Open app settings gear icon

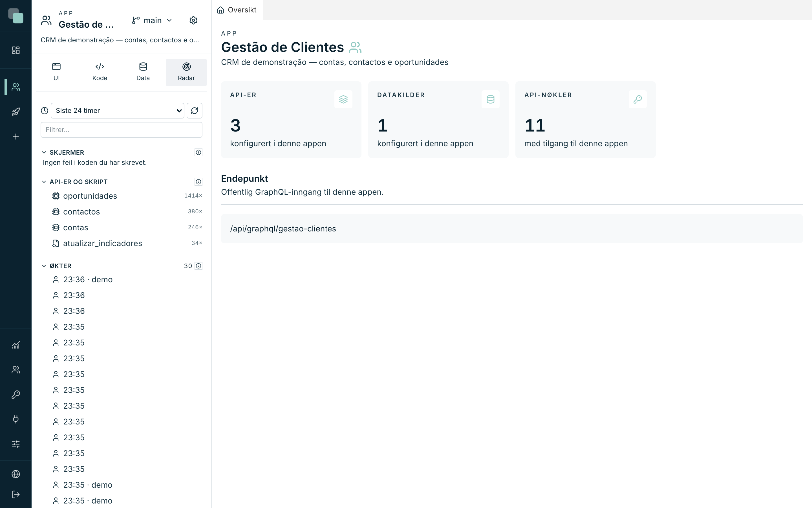tap(193, 21)
